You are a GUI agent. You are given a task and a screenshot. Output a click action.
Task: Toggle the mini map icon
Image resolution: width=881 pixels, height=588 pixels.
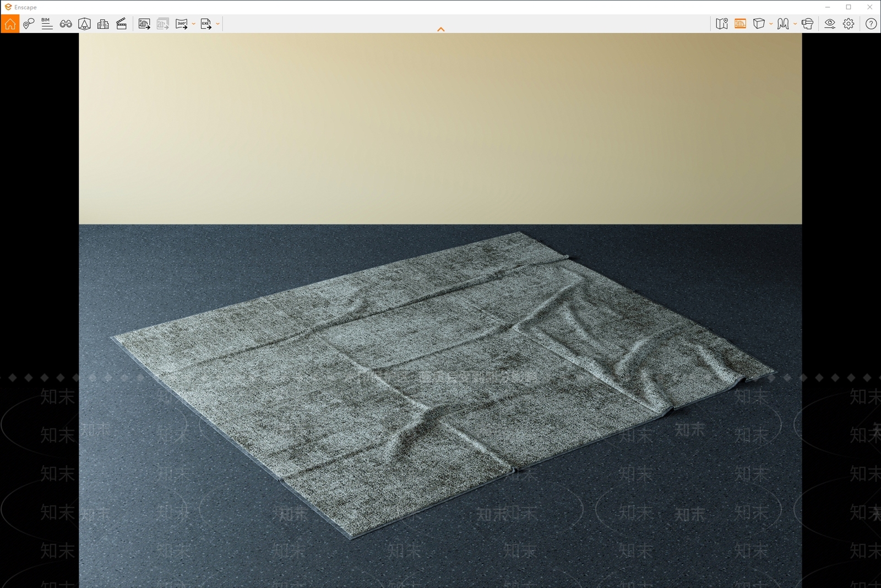tap(722, 24)
